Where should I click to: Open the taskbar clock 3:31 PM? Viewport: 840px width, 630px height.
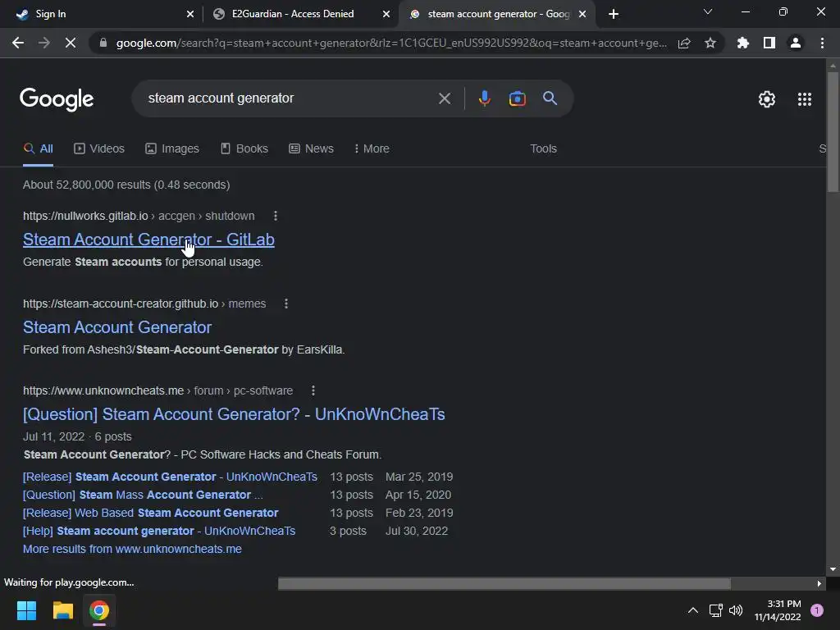pyautogui.click(x=778, y=610)
